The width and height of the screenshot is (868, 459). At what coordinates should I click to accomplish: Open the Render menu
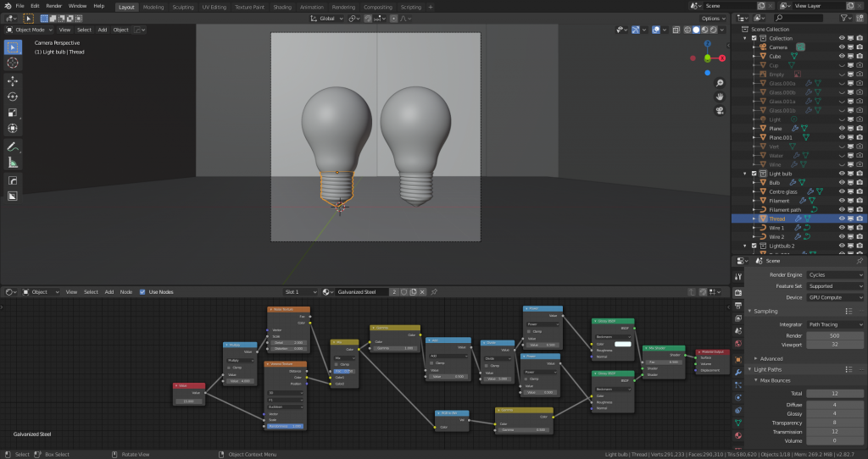tap(53, 6)
